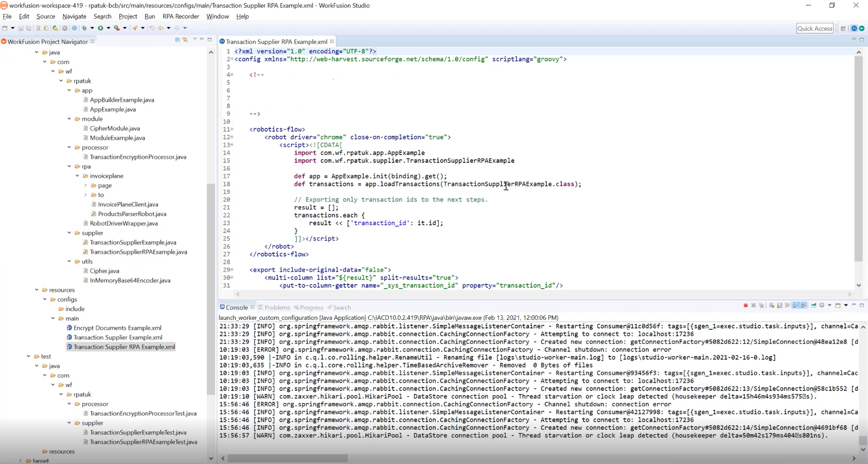The image size is (868, 464).
Task: Click the Quick Access field
Action: [815, 29]
